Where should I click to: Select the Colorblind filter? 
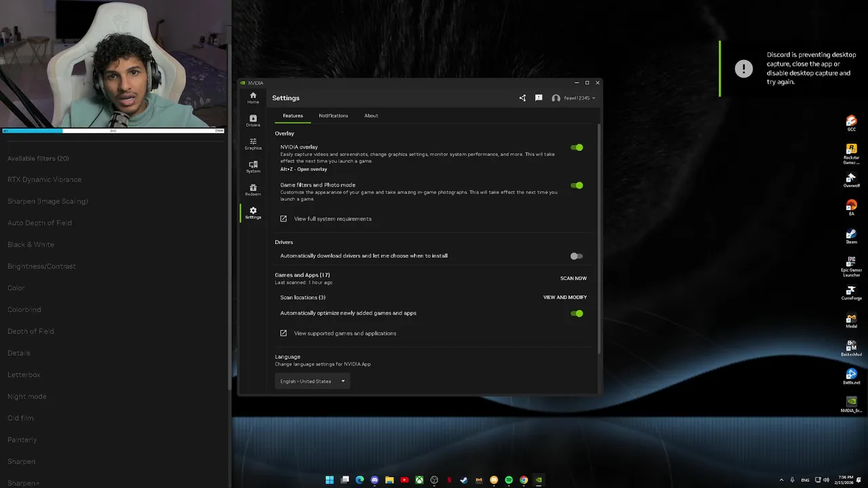click(24, 310)
